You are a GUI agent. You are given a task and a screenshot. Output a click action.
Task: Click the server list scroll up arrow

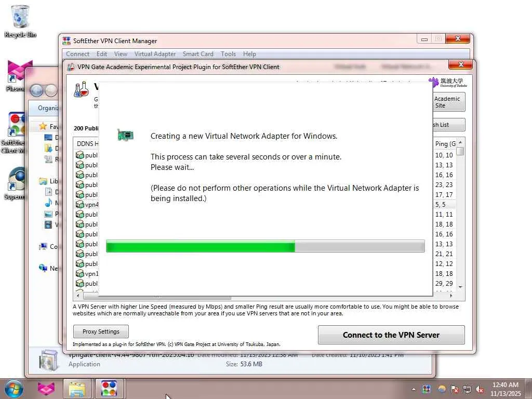click(x=460, y=142)
